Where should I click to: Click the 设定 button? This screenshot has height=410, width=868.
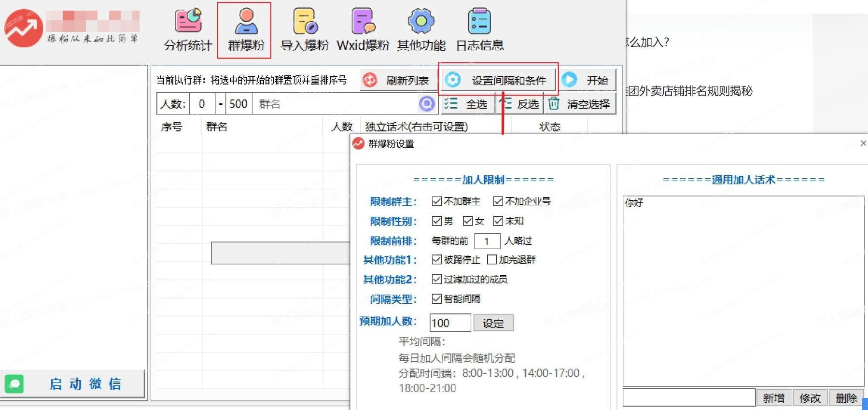[493, 323]
